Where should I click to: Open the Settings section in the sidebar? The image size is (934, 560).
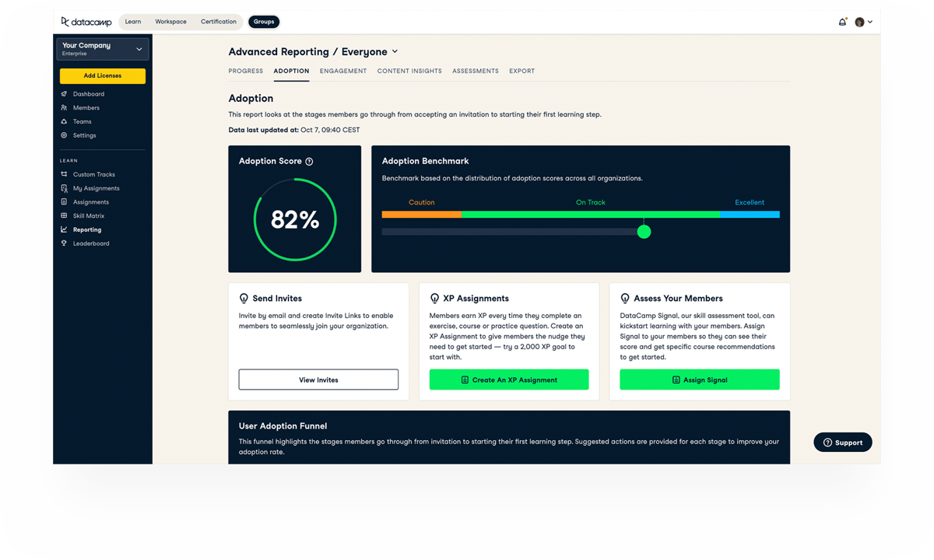[x=84, y=135]
